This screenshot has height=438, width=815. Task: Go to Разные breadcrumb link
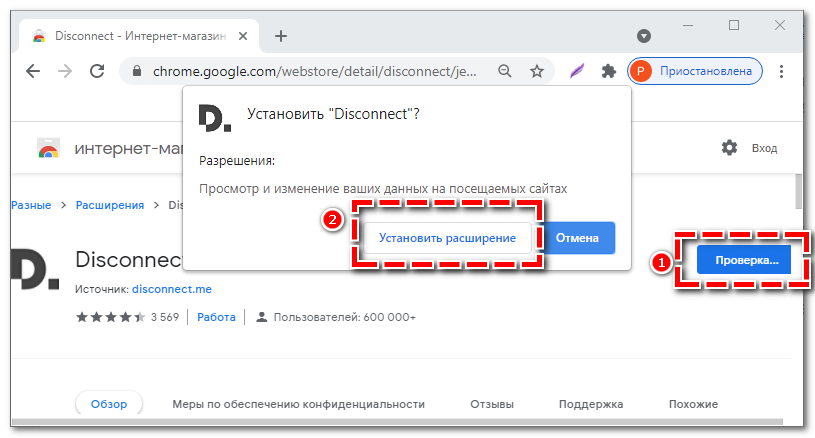(x=31, y=205)
